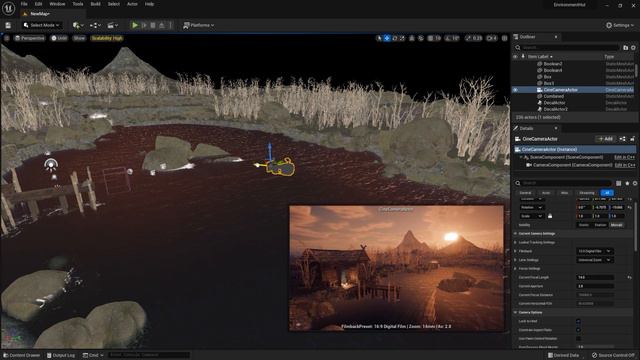
Task: Open the Perspective view mode dropdown
Action: tap(30, 38)
